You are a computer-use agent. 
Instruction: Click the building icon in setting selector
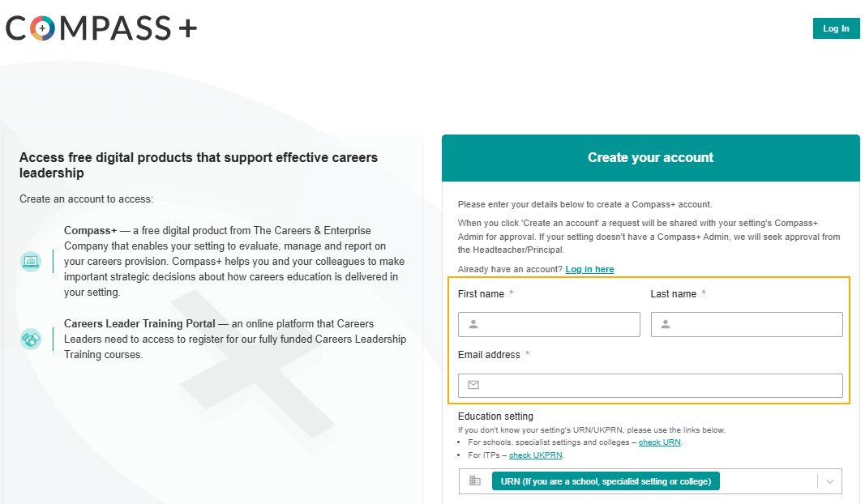coord(475,481)
